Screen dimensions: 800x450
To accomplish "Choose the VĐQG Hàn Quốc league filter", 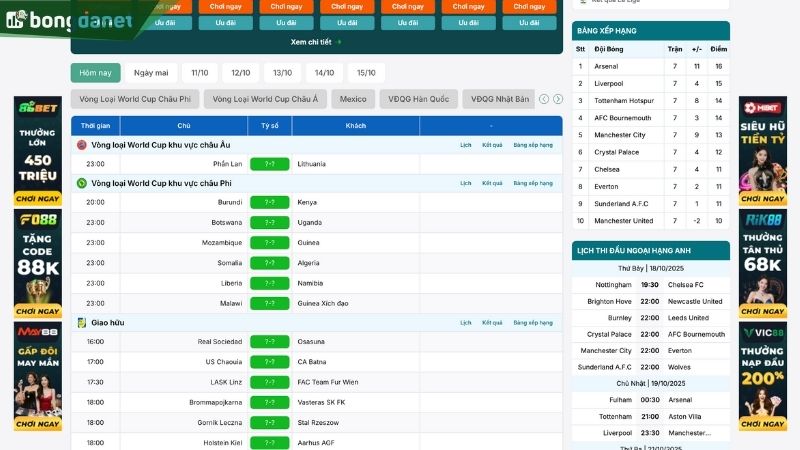I will [x=419, y=99].
